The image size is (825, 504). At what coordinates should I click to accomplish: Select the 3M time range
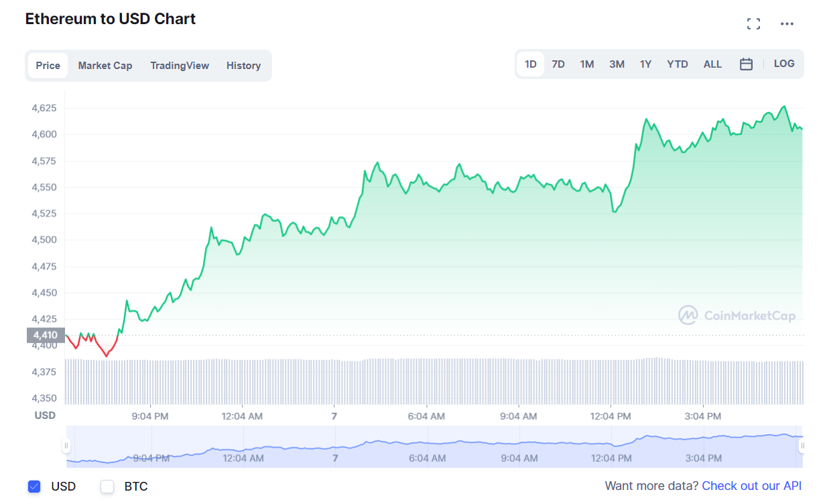click(617, 64)
